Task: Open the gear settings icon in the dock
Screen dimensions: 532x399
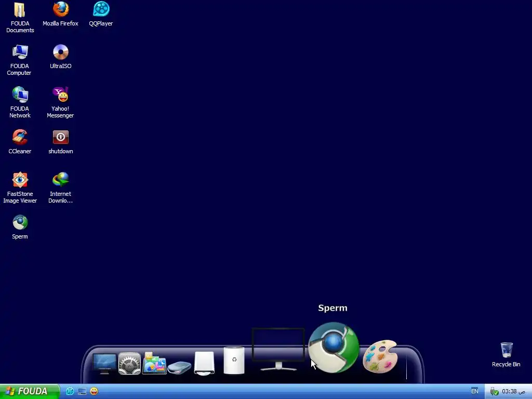Action: tap(129, 363)
